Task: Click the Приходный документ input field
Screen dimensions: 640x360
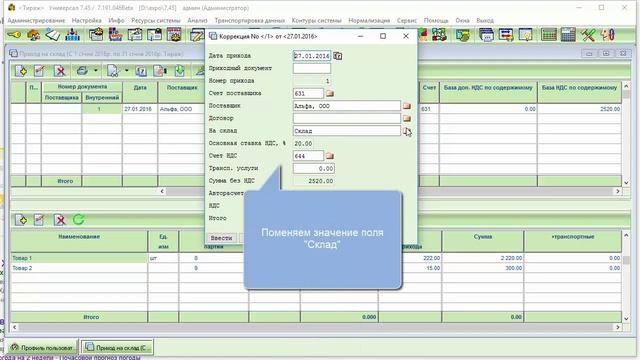Action: tap(312, 69)
